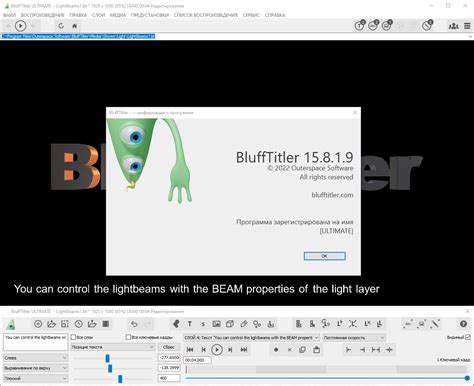Play the show in the tools window
This screenshot has width=474, height=386.
217,350
